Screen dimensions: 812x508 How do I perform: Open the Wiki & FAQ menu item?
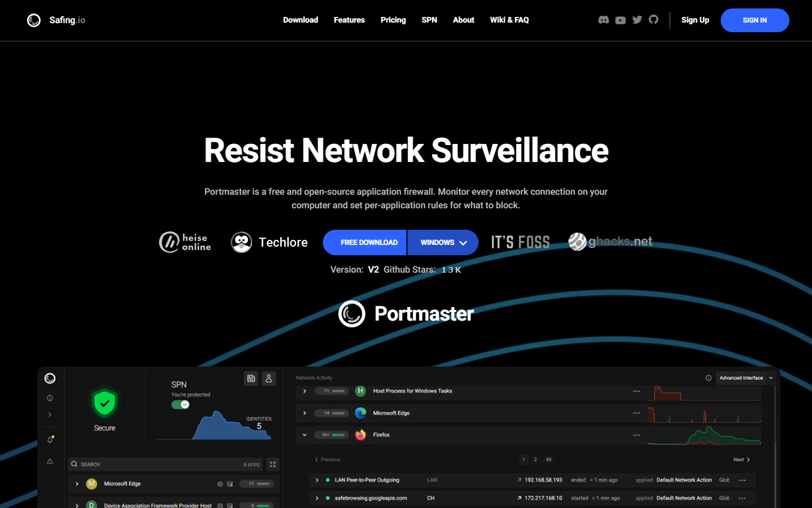[509, 20]
